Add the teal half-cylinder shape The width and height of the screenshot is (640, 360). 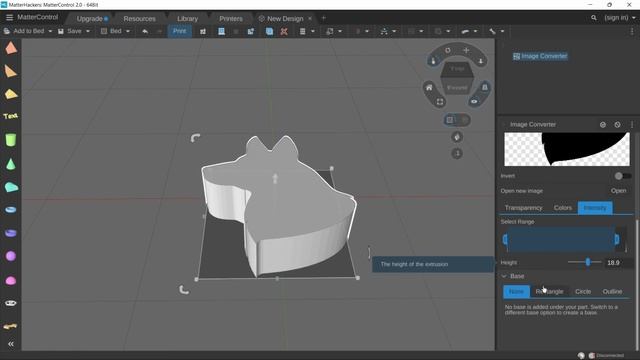coord(11,187)
